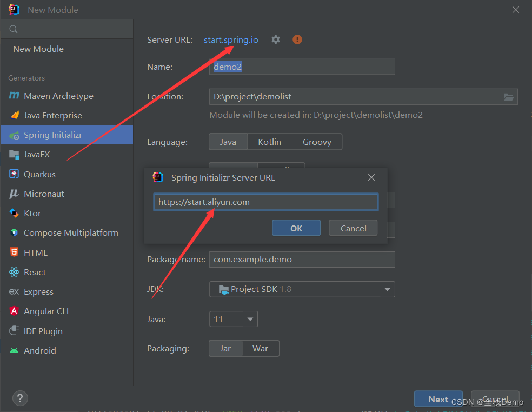Click the Java Enterprise icon

(14, 115)
